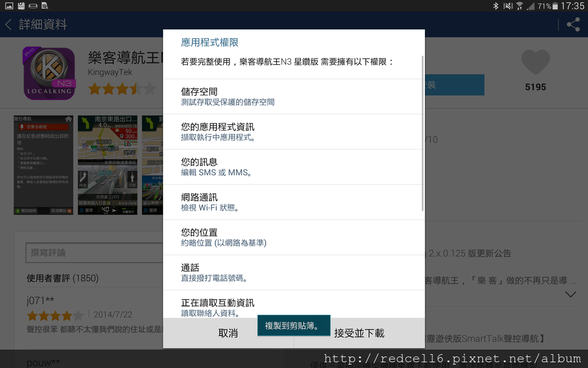Tap the 樂客導航王 N3 app icon
The width and height of the screenshot is (588, 368).
(x=49, y=73)
